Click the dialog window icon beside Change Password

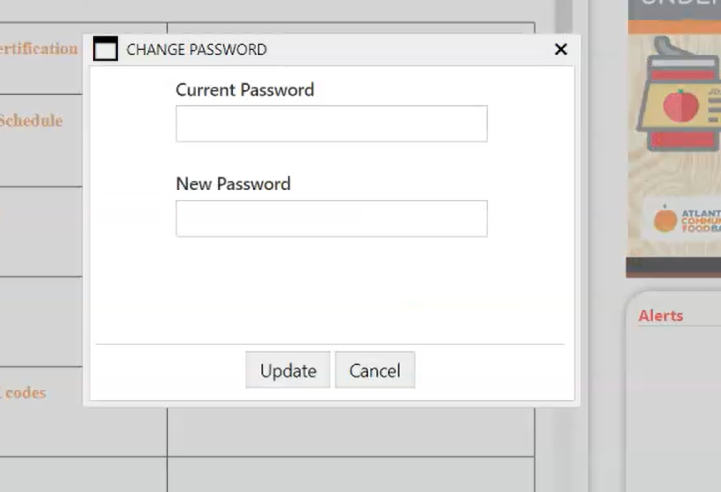pyautogui.click(x=105, y=49)
